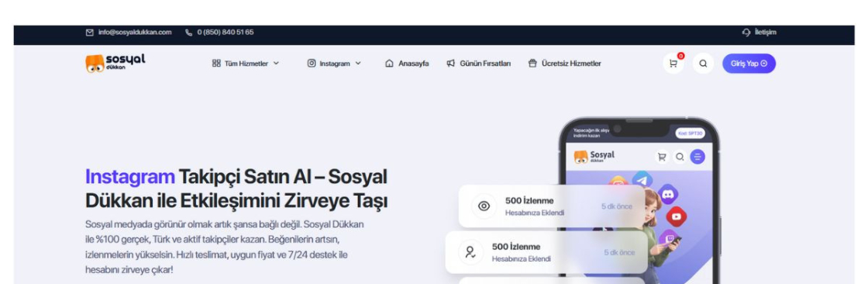Image resolution: width=868 pixels, height=284 pixels.
Task: Click the phone mockup image
Action: [x=639, y=201]
